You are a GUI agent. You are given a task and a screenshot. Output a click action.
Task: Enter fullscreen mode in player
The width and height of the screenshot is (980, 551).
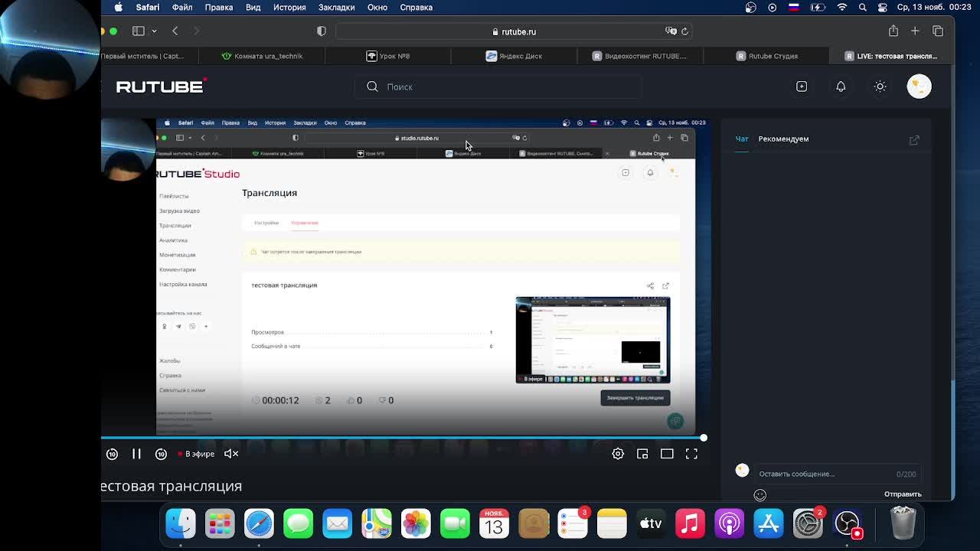[691, 454]
